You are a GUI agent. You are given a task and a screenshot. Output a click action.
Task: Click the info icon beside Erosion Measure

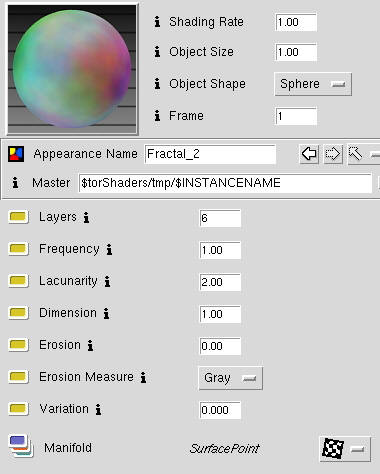click(x=143, y=378)
